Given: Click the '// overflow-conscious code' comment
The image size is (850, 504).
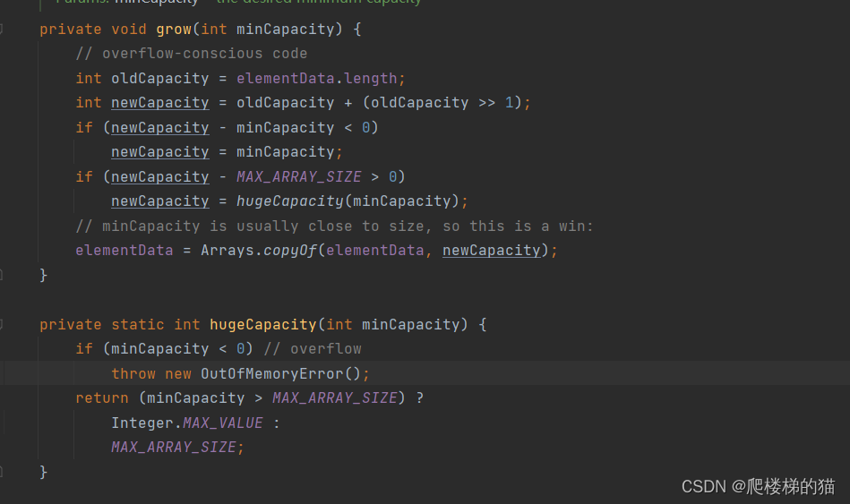Looking at the screenshot, I should (192, 54).
